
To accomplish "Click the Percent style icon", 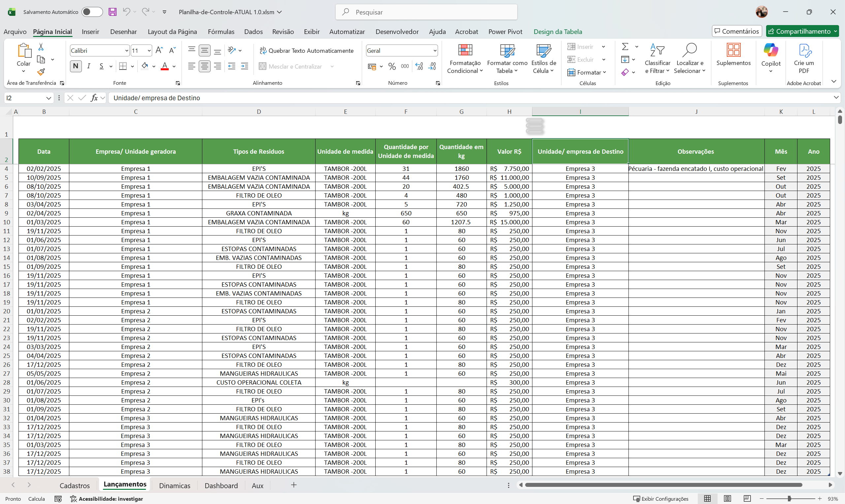I will pyautogui.click(x=392, y=66).
